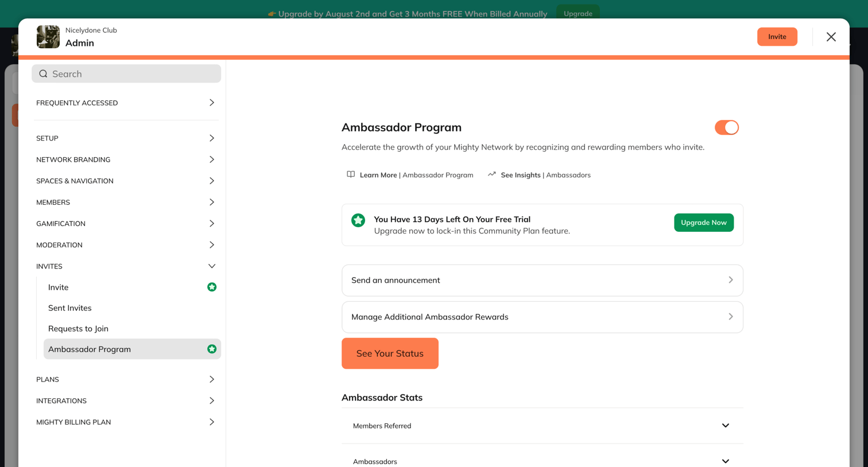The height and width of the screenshot is (467, 868).
Task: Expand the GAMIFICATION sidebar section
Action: click(126, 224)
